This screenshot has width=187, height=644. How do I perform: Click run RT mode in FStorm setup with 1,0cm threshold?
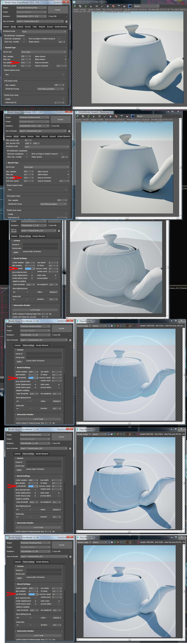[39, 419]
